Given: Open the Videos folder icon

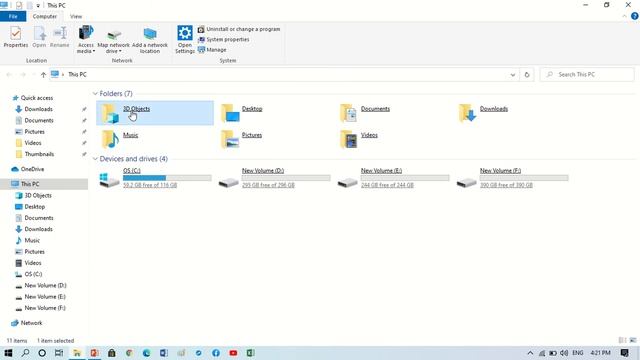Looking at the screenshot, I should [348, 139].
